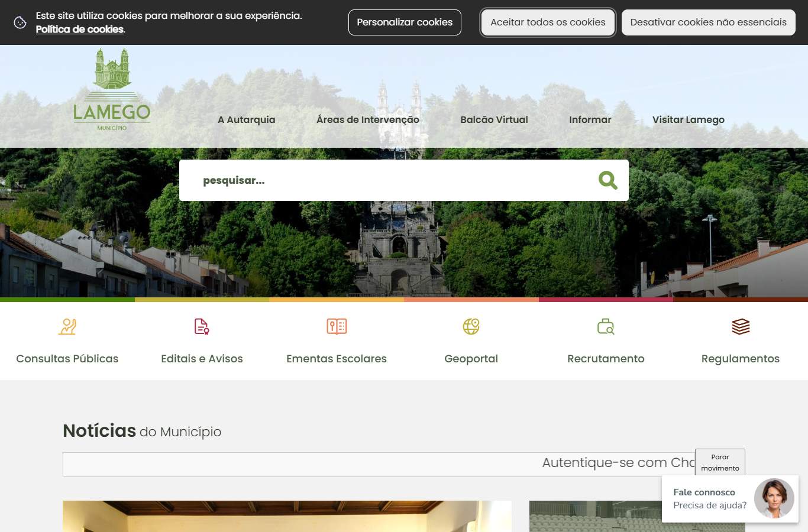Open the Política de cookies link

(80, 30)
